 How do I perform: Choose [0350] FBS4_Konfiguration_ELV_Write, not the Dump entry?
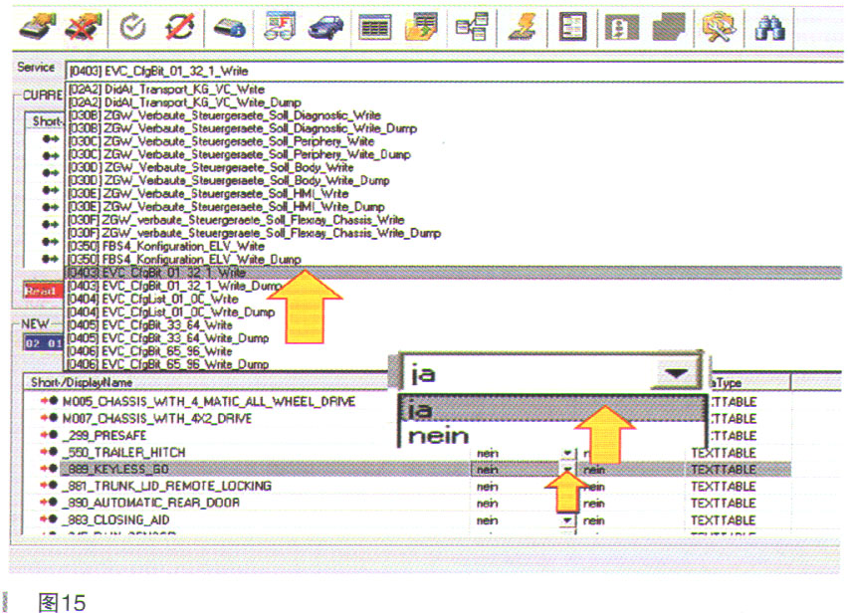166,246
